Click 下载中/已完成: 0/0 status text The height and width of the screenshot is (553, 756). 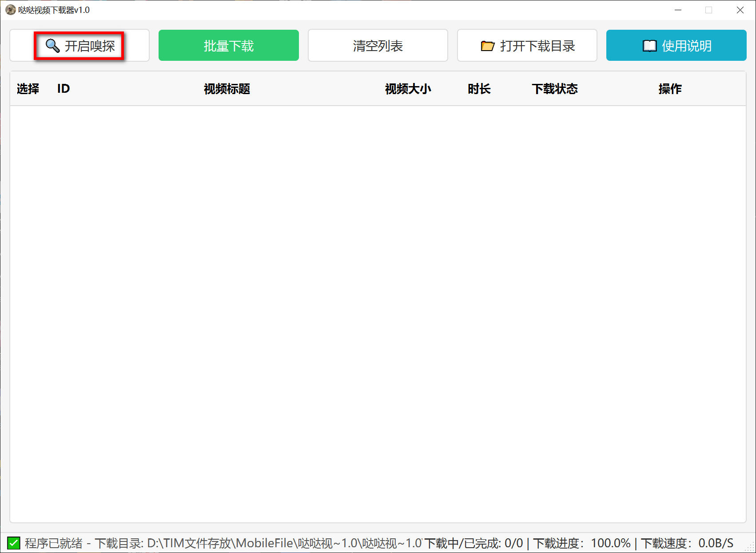pyautogui.click(x=474, y=543)
